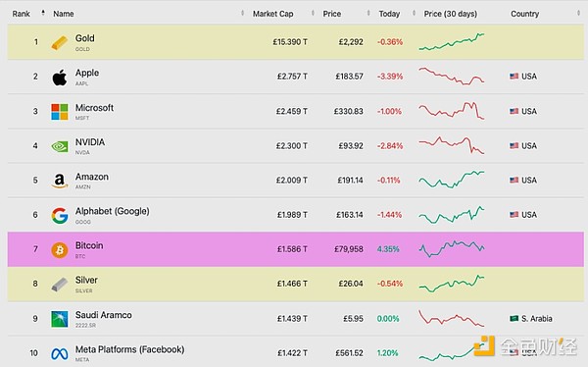Click Gold's 30-day price chart

pos(452,41)
